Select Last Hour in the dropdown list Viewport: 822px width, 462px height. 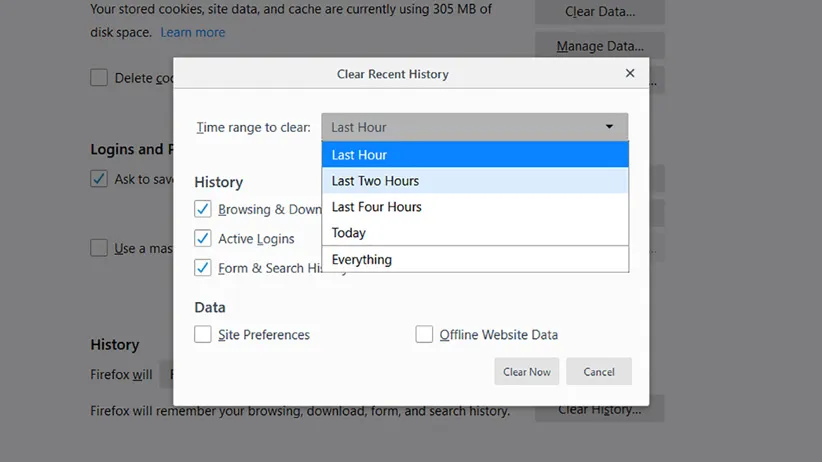[475, 155]
